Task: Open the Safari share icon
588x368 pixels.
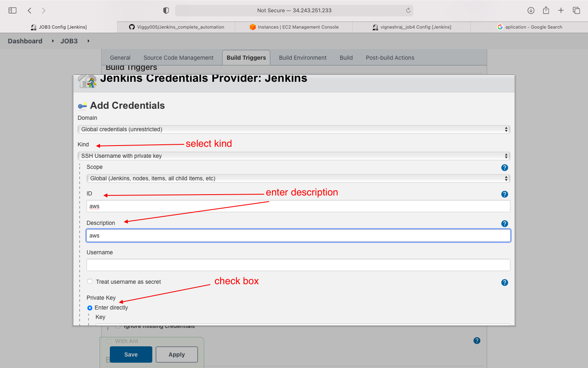Action: coord(546,10)
